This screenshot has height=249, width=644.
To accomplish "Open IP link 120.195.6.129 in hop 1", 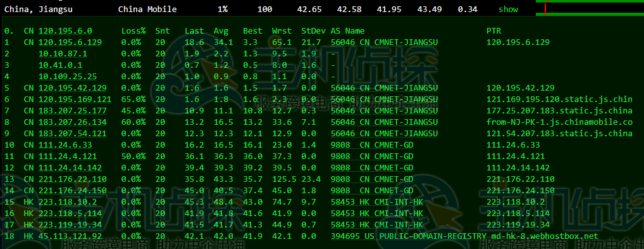I will pos(70,42).
